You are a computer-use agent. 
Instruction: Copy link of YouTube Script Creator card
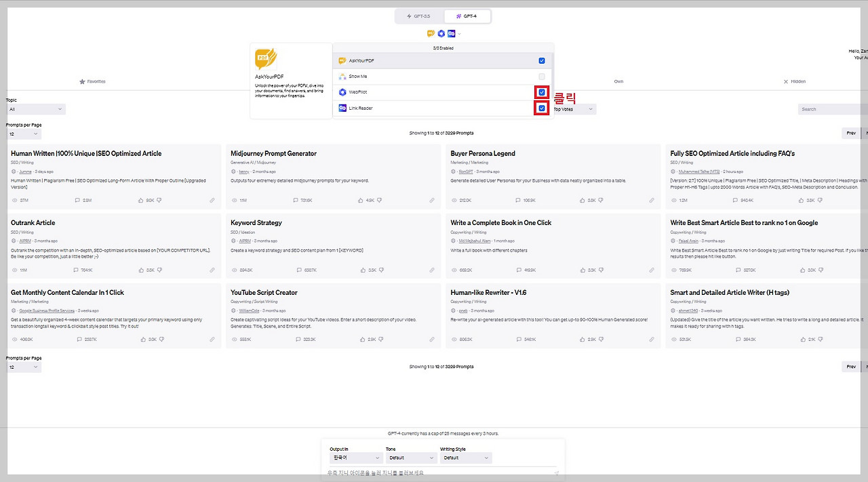click(432, 340)
